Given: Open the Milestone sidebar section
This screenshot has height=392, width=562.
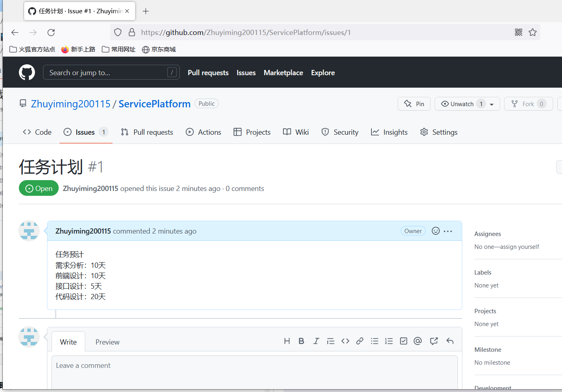Looking at the screenshot, I should [x=488, y=349].
